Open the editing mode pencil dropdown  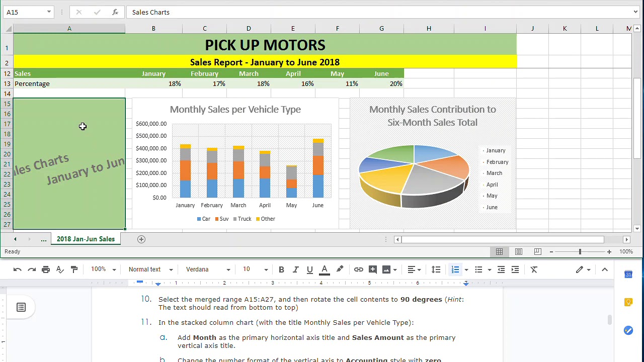pos(583,269)
